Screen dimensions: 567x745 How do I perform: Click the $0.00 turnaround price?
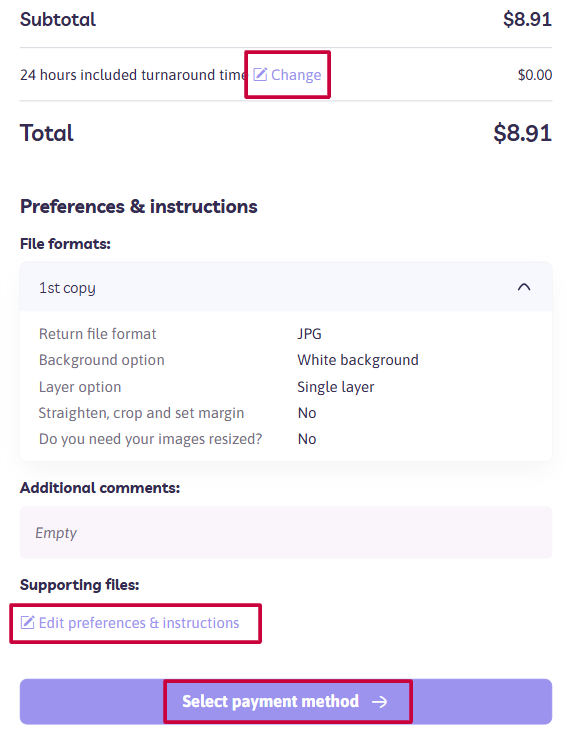[535, 75]
